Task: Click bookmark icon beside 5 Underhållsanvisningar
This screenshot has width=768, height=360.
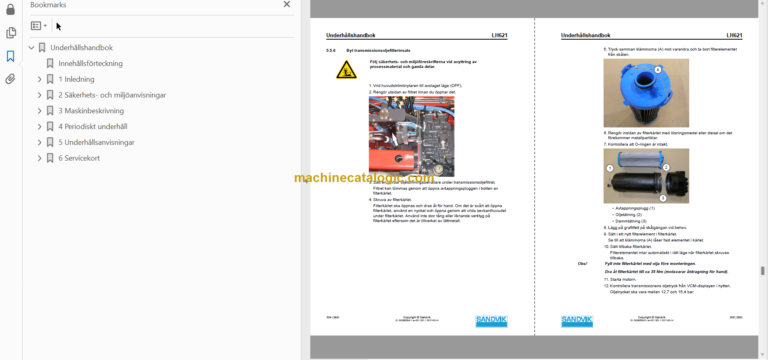Action: pos(50,142)
